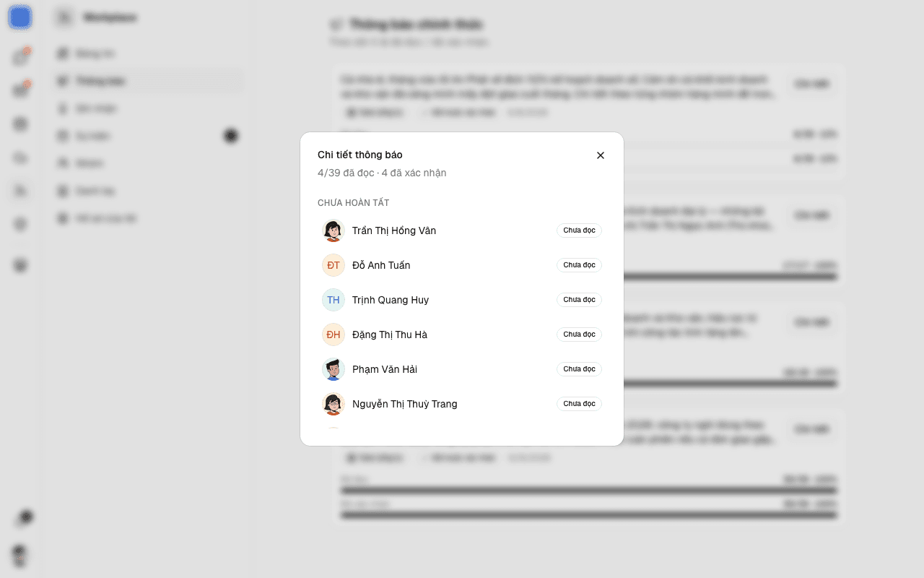Click the ĐH initials avatar of Đặng Thị Thu Hà
924x578 pixels.
(x=334, y=335)
